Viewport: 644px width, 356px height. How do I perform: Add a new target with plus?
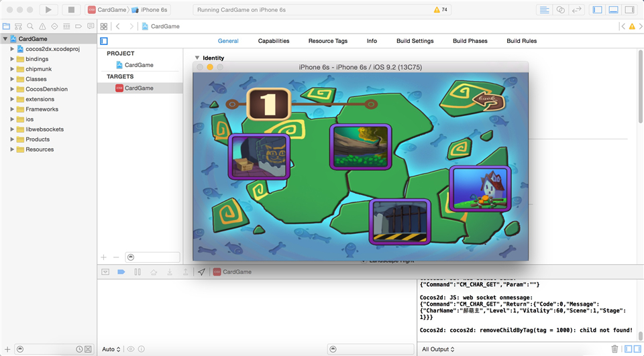pos(103,257)
